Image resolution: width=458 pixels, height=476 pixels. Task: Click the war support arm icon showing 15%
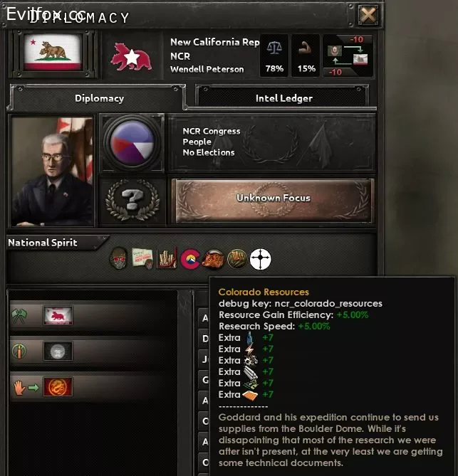click(306, 55)
